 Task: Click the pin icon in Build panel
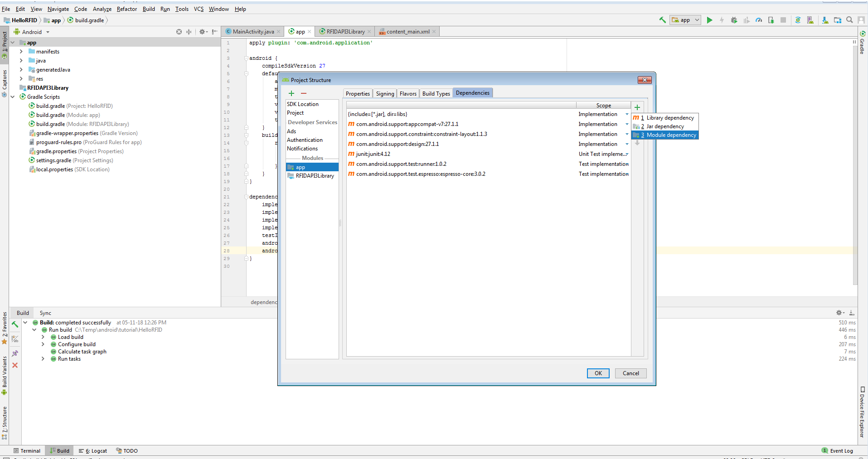click(15, 353)
